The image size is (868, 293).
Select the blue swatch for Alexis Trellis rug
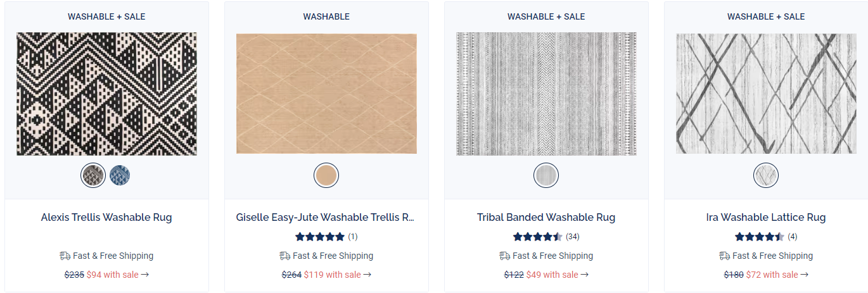(x=120, y=175)
